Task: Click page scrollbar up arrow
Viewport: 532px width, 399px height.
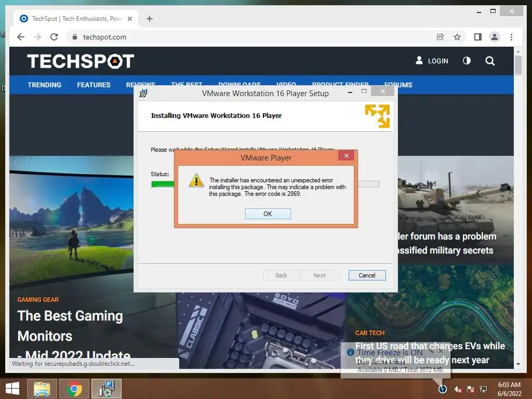Action: point(518,51)
